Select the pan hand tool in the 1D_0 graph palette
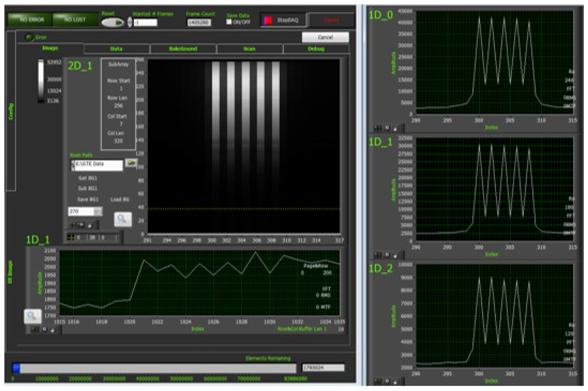 tap(395, 129)
